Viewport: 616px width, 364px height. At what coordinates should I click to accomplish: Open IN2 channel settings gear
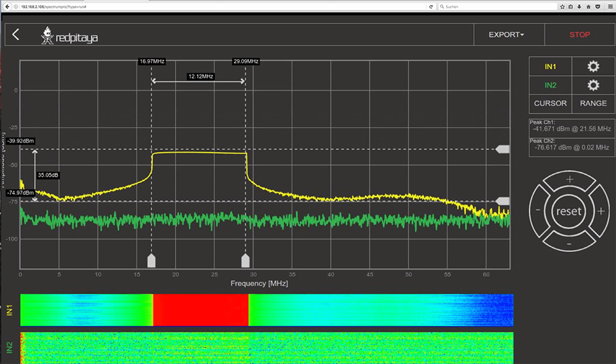click(593, 85)
